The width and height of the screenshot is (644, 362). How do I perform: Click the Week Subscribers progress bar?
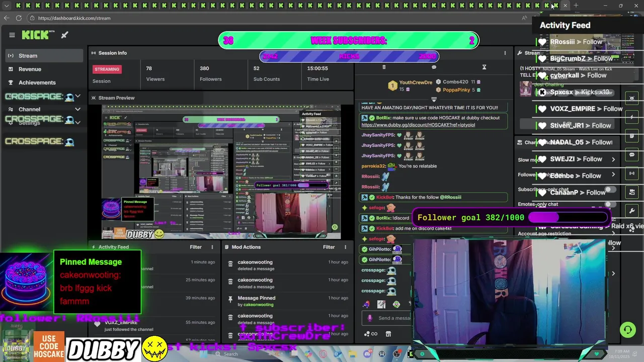349,41
